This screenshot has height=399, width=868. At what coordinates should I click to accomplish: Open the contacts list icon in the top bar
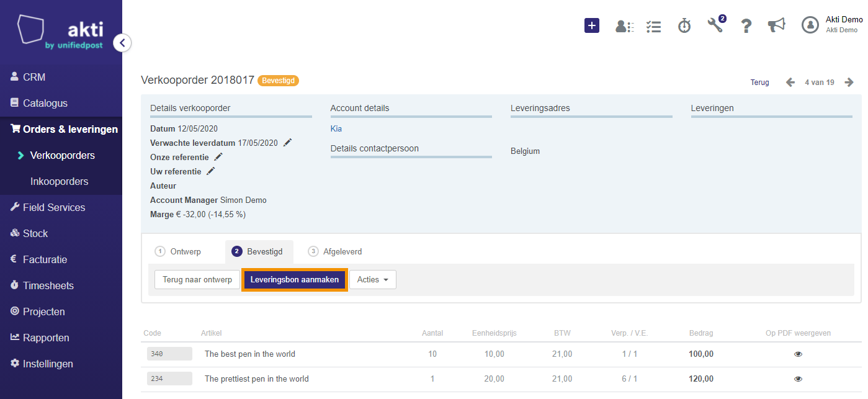coord(624,26)
